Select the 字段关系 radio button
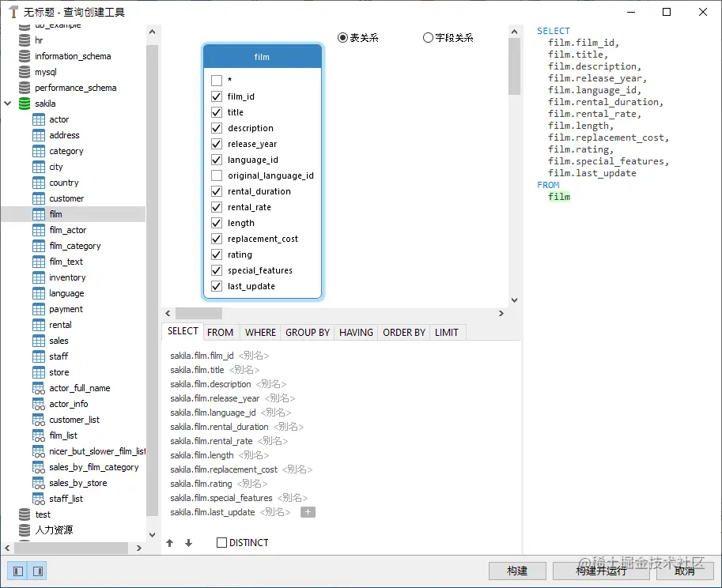Viewport: 722px width, 588px height. click(x=429, y=38)
